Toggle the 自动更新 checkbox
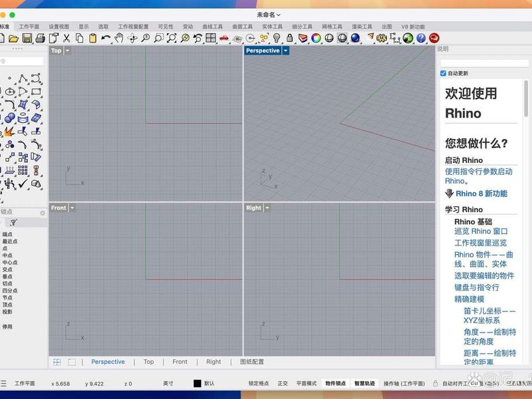This screenshot has width=532, height=399. (443, 73)
